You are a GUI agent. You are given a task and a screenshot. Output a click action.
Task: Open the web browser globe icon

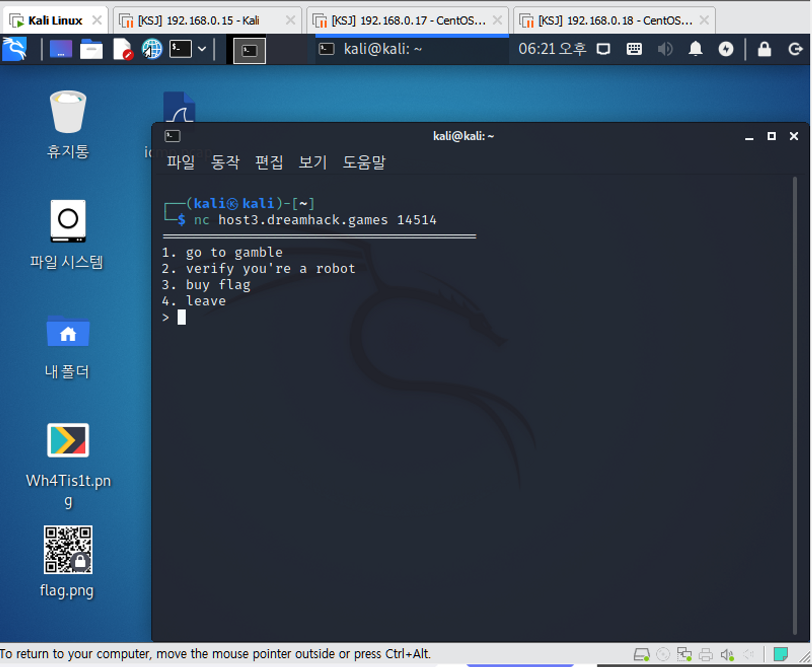coord(152,49)
